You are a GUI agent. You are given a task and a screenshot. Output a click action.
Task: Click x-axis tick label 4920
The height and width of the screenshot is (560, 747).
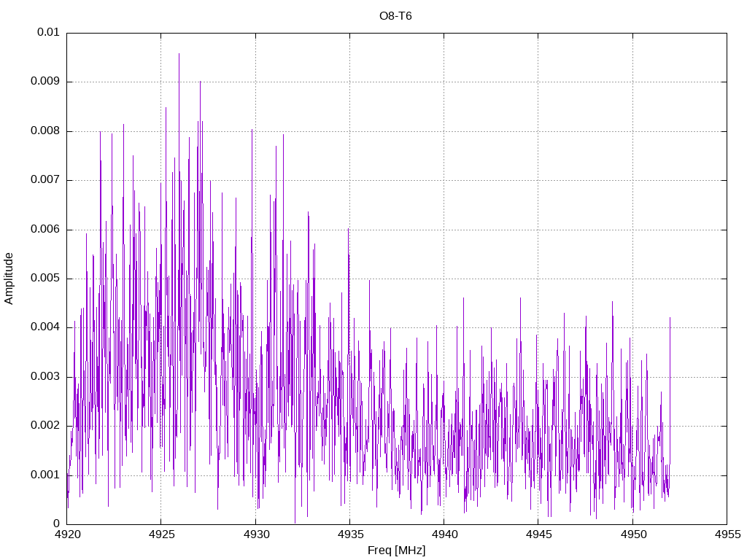click(67, 534)
